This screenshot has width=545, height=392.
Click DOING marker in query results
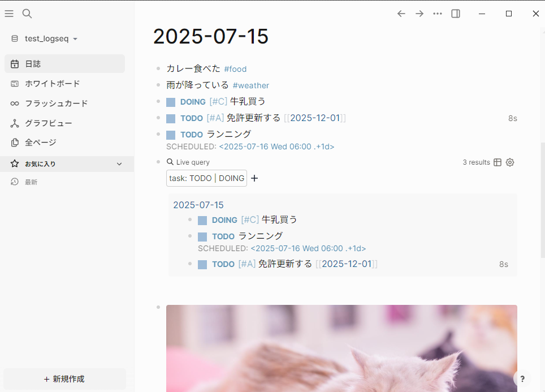(x=224, y=220)
